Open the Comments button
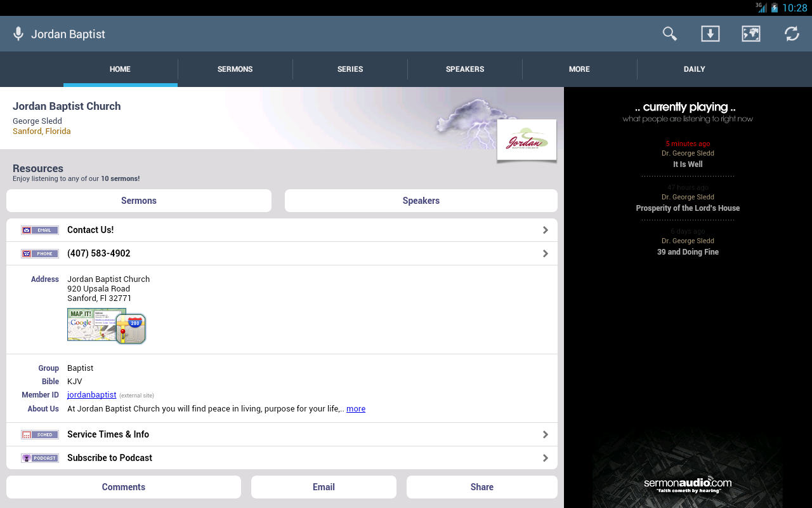Image resolution: width=812 pixels, height=508 pixels. tap(124, 487)
